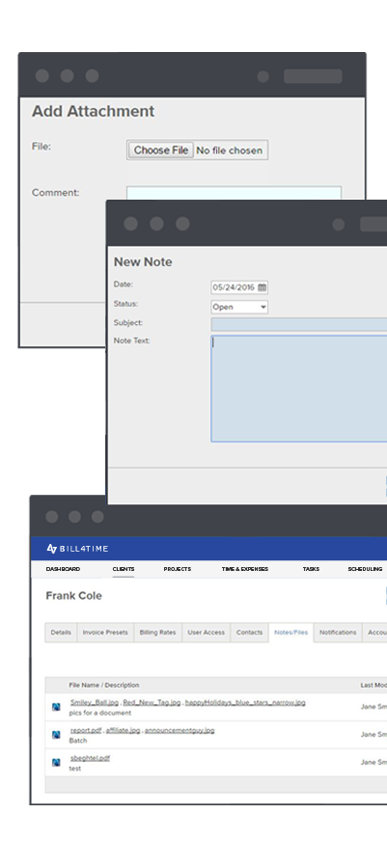Switch to the Billing Rates tab
The height and width of the screenshot is (868, 387).
(x=157, y=632)
